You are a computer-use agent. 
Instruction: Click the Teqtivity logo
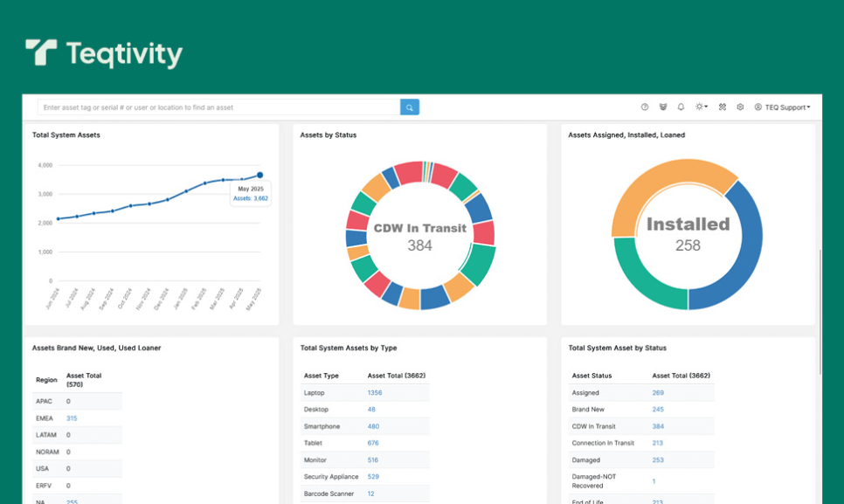point(104,54)
